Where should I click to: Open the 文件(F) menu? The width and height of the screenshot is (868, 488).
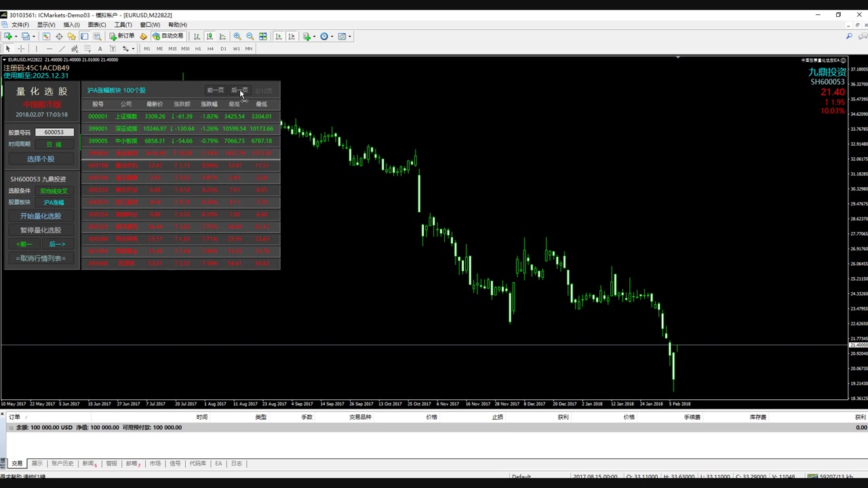tap(20, 25)
